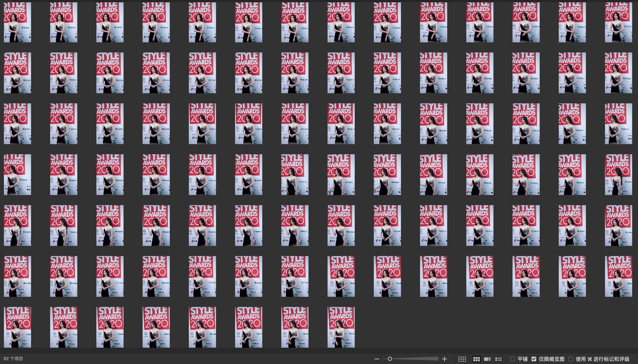This screenshot has width=638, height=364.
Task: Select the first thumbnail in the bottom row
Action: click(17, 327)
